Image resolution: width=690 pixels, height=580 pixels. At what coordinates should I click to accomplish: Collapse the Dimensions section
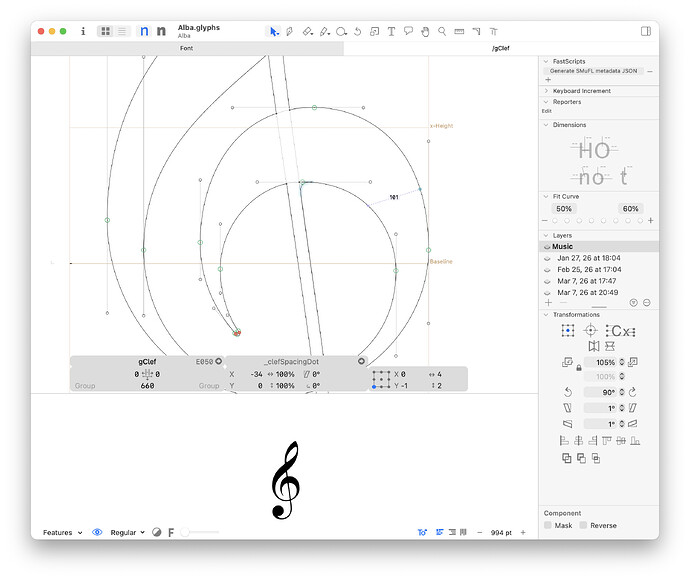546,125
